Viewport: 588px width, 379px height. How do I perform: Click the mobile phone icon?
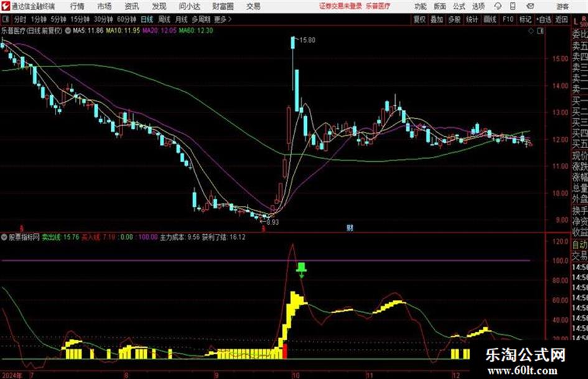coord(513,6)
